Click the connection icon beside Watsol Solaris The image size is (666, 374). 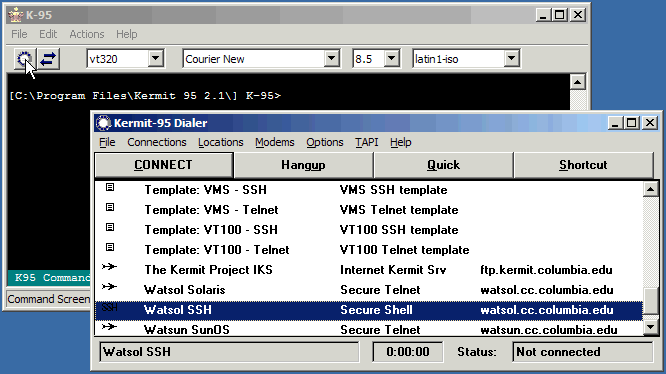[x=109, y=287]
